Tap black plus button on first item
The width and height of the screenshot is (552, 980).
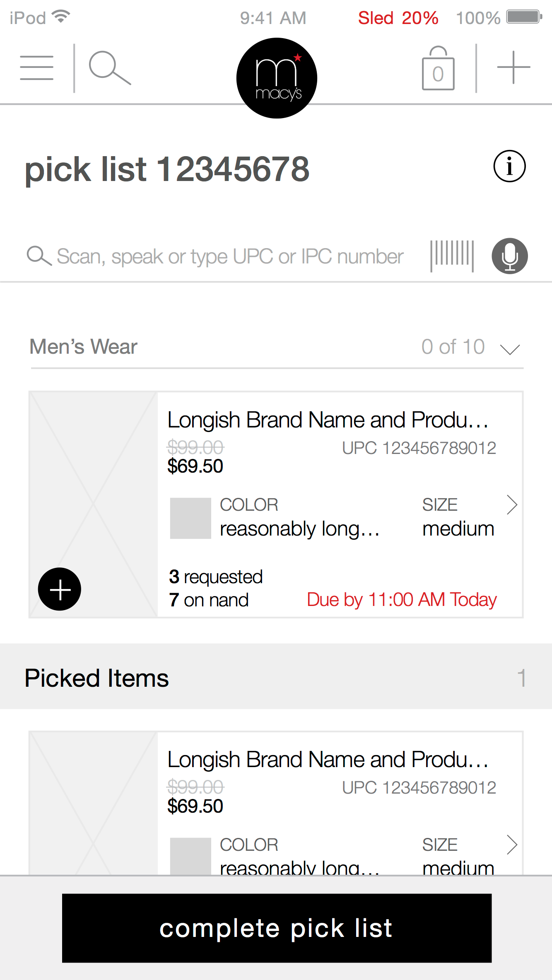coord(60,589)
